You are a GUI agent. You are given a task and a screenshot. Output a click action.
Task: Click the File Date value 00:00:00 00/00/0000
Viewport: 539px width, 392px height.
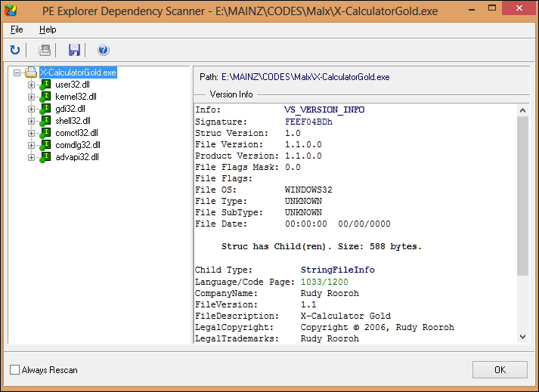pos(338,224)
